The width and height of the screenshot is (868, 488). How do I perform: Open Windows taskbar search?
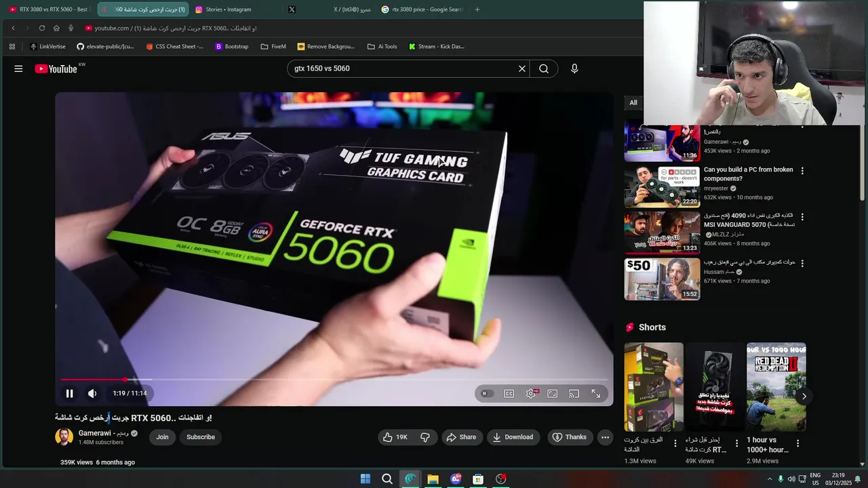coord(387,479)
